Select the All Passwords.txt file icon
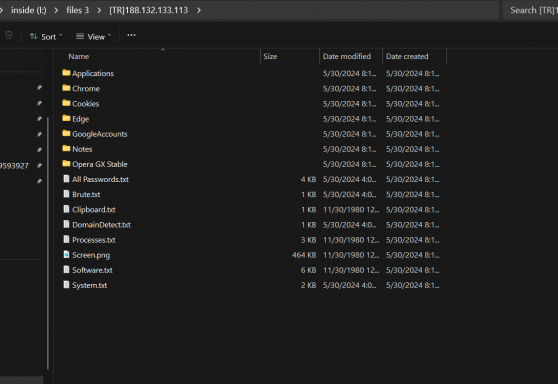This screenshot has width=558, height=384. (x=66, y=179)
